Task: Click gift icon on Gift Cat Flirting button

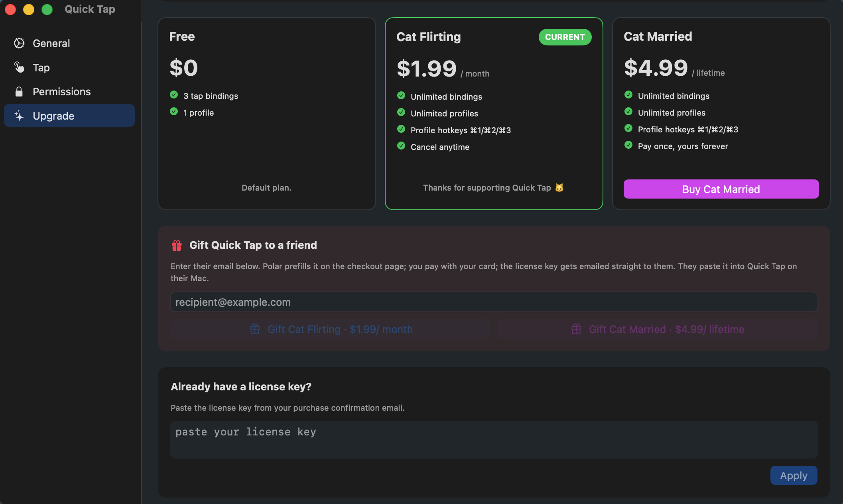Action: 255,329
